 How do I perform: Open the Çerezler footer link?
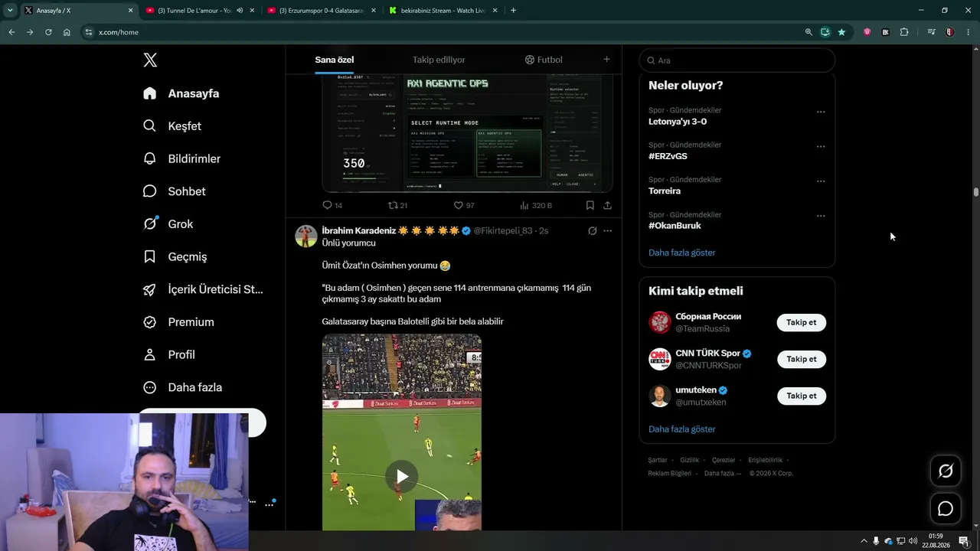pyautogui.click(x=724, y=460)
